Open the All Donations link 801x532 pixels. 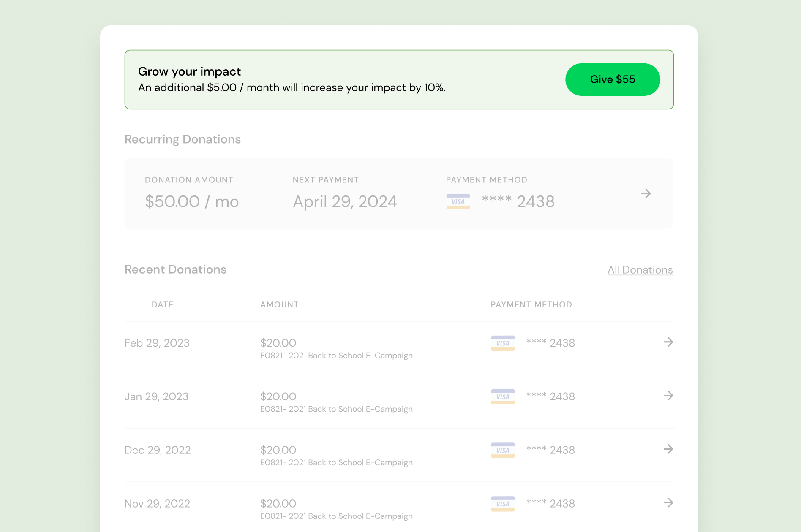[640, 270]
